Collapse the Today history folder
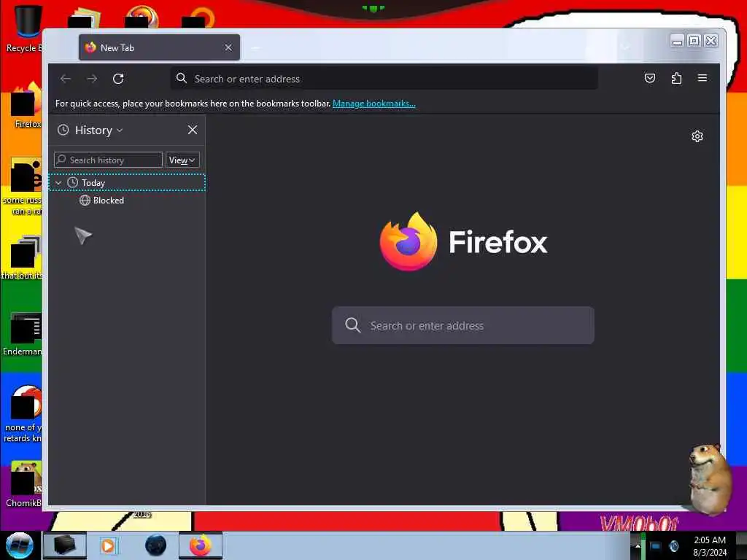This screenshot has height=560, width=747. [58, 183]
